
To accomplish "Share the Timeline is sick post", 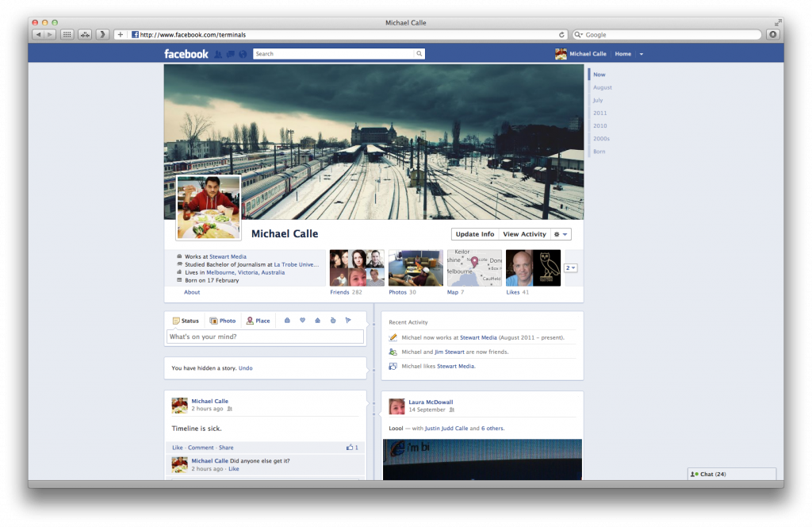I will tap(226, 448).
